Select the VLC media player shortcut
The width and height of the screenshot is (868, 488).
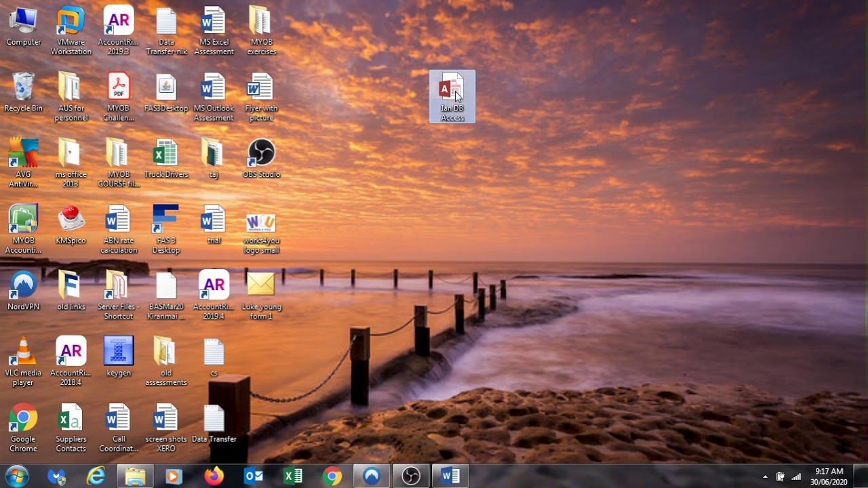click(x=23, y=361)
